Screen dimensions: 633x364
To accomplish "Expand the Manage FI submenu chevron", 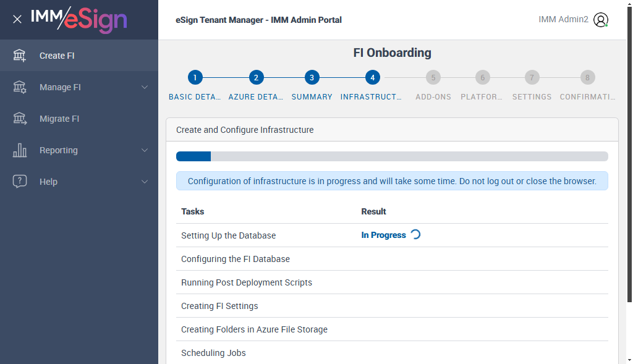I will click(x=145, y=87).
